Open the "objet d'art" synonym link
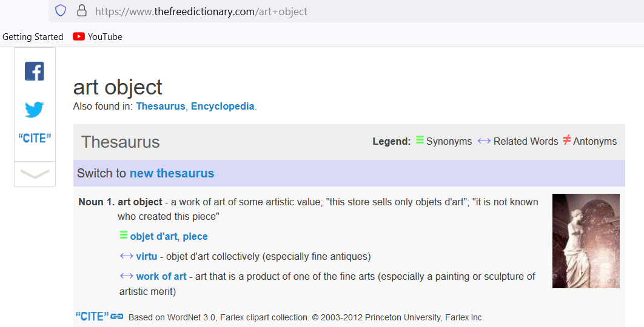The width and height of the screenshot is (644, 327). [153, 237]
